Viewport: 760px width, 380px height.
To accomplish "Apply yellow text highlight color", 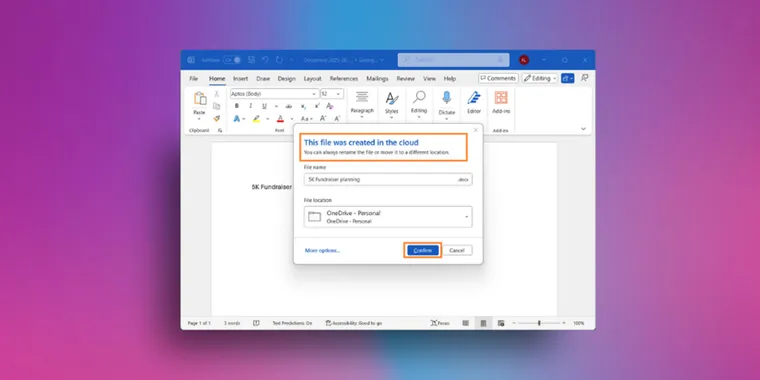I will click(x=256, y=119).
